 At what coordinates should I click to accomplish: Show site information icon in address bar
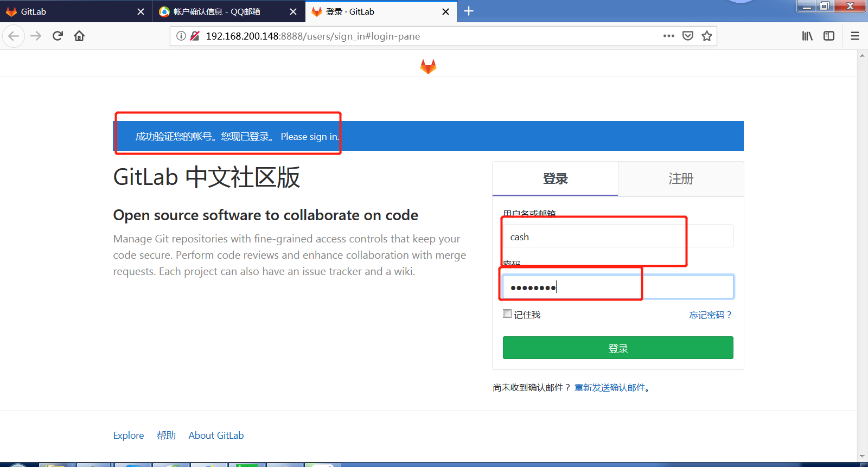pos(181,36)
